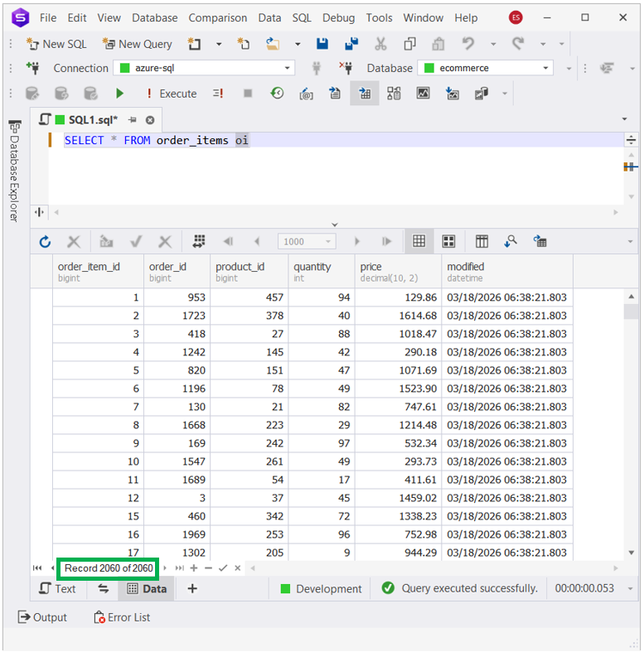Go to the first record navigator button
The width and height of the screenshot is (644, 652).
37,568
